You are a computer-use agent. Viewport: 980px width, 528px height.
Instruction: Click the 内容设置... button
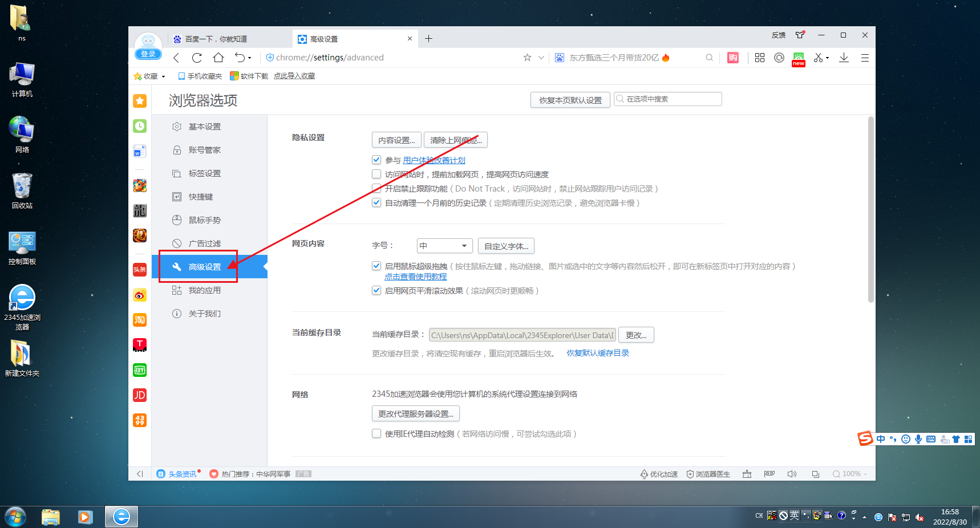click(396, 140)
